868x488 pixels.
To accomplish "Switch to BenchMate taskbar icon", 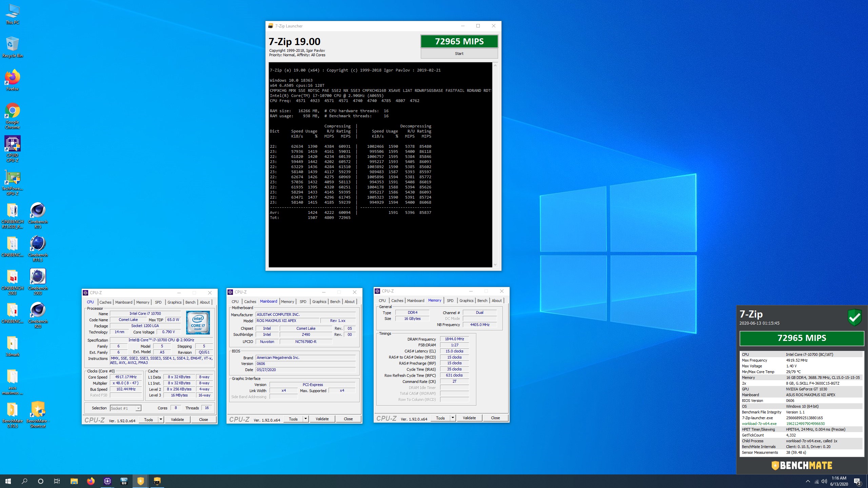I will [x=140, y=481].
